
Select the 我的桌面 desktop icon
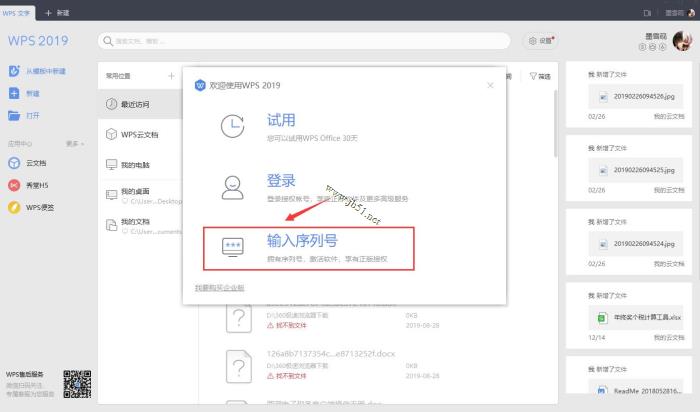111,195
